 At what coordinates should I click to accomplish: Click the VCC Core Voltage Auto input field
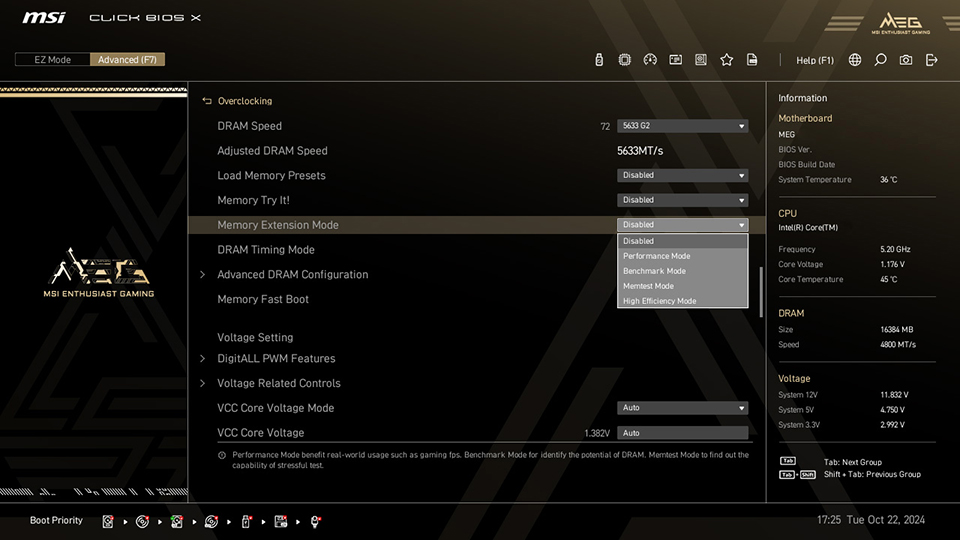[x=683, y=433]
